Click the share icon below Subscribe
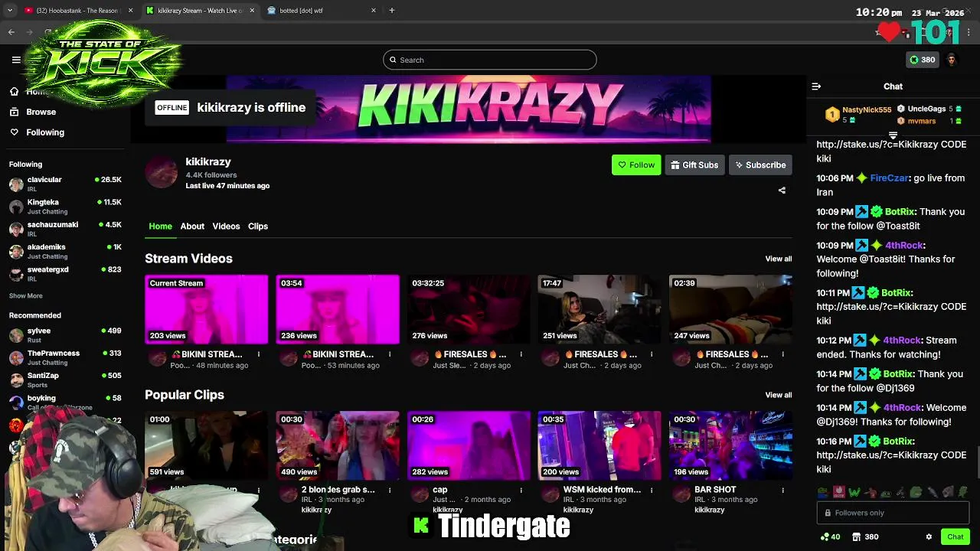Image resolution: width=980 pixels, height=551 pixels. pos(782,190)
